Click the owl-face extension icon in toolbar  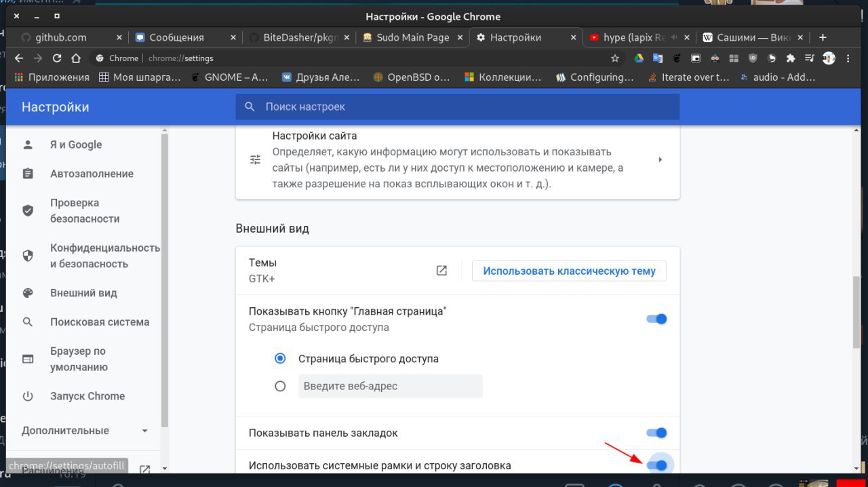coord(714,58)
